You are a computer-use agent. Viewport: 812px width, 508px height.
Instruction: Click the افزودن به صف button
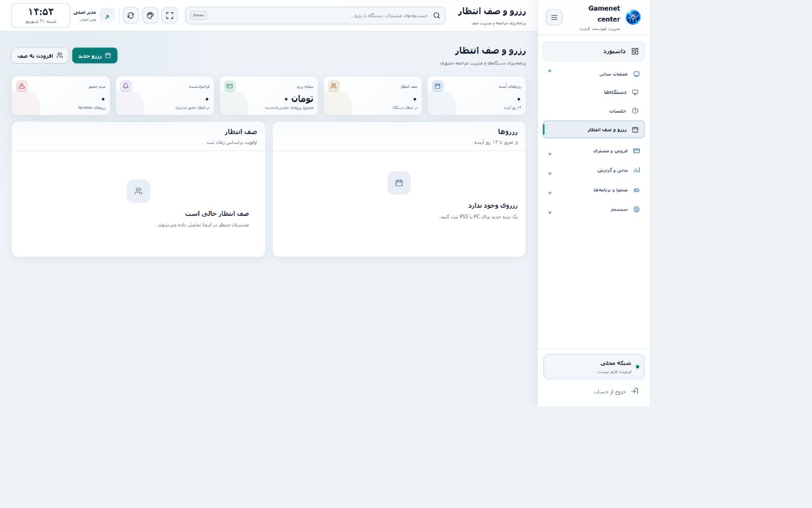[x=40, y=55]
